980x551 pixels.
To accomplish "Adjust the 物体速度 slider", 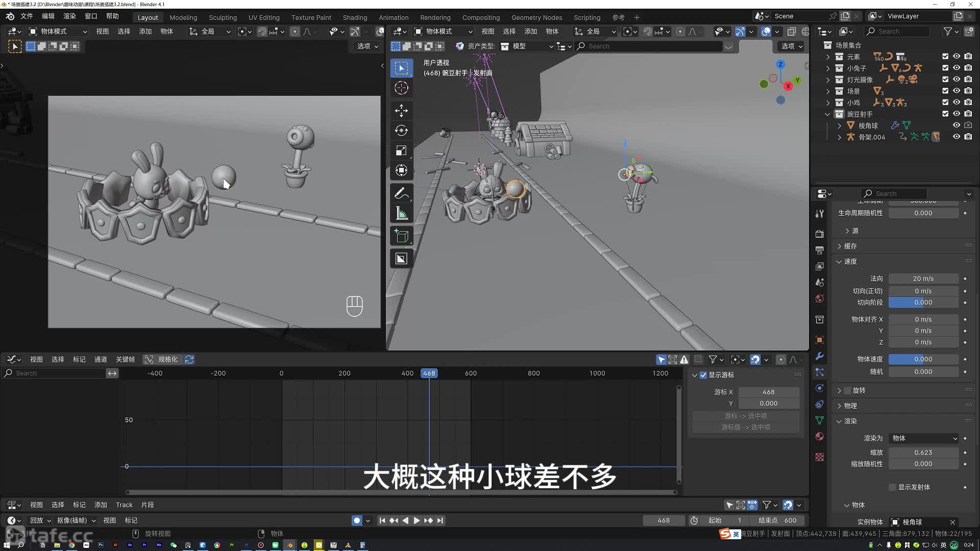I will tap(923, 359).
